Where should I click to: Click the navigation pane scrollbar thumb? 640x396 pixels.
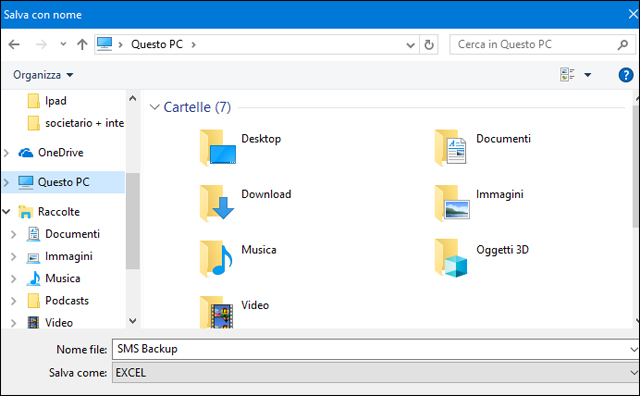(133, 221)
